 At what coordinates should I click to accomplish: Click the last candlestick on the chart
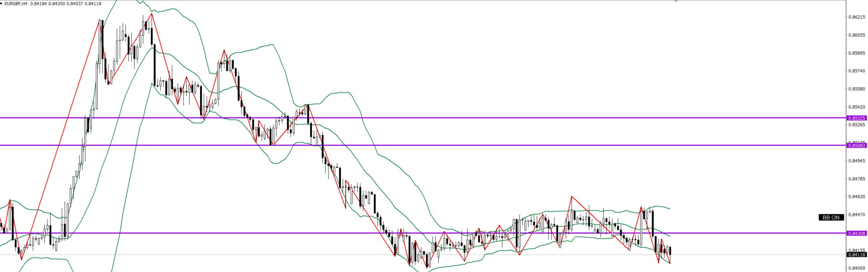670,251
